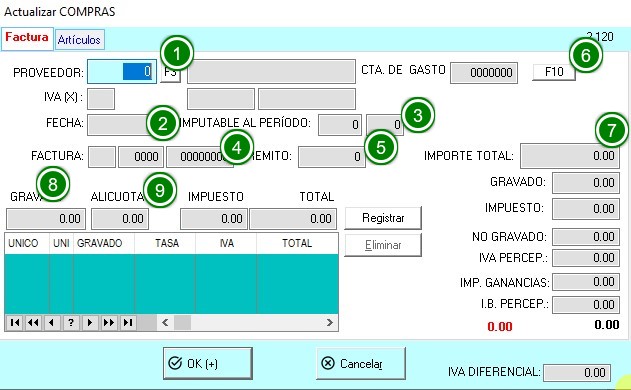
Task: Click the right-side IMPUESTO amount field
Action: [x=586, y=209]
